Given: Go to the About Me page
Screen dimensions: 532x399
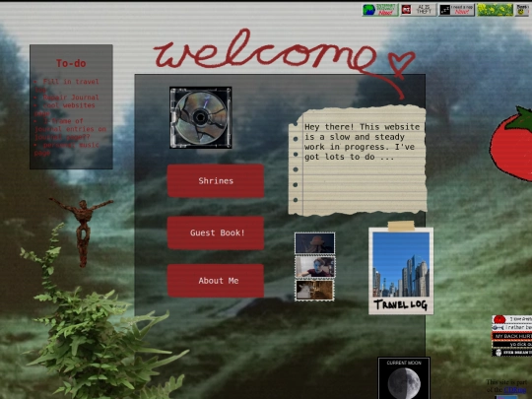Looking at the screenshot, I should click(216, 281).
